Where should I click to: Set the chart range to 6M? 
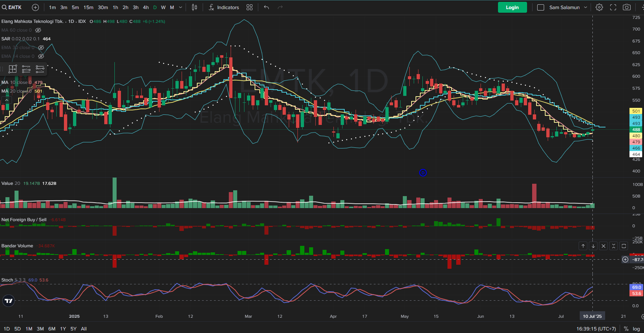pos(52,329)
